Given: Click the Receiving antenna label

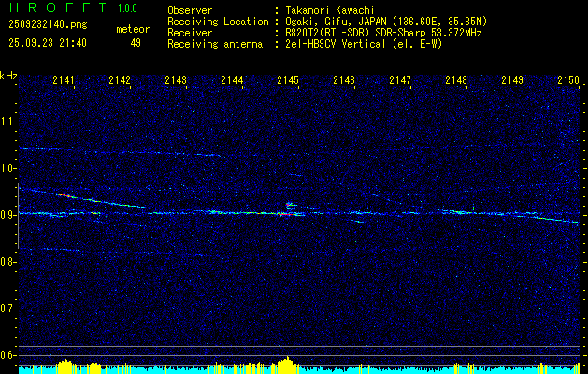Looking at the screenshot, I should point(215,44).
